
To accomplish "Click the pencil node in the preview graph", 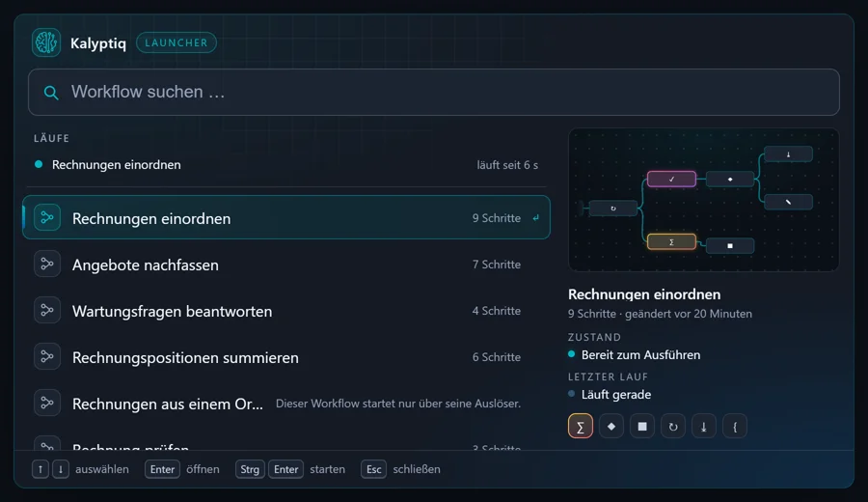I will click(788, 202).
